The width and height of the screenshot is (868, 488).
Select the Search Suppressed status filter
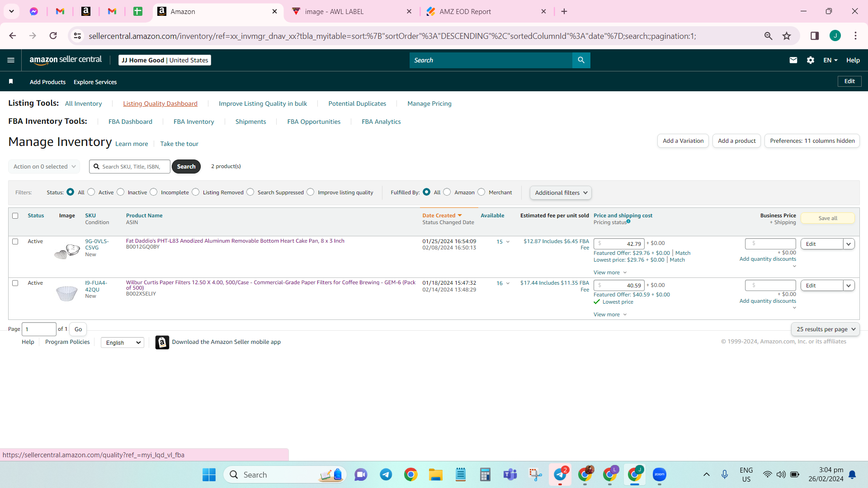[x=250, y=192]
